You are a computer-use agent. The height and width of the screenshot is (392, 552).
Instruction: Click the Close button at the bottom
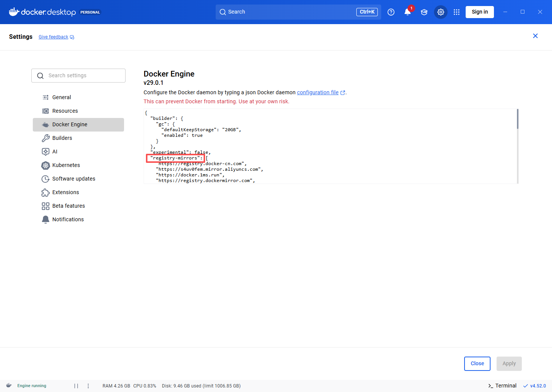tap(477, 364)
